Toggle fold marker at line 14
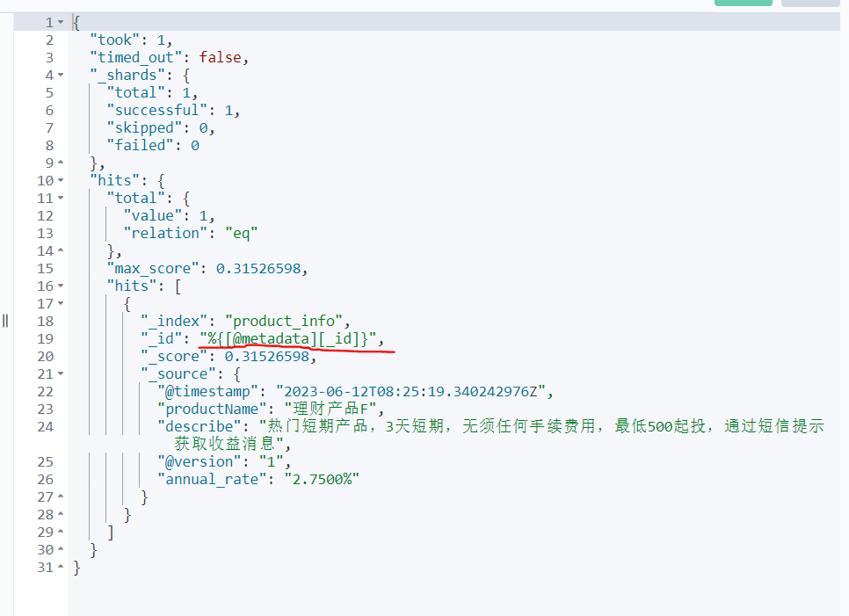Image resolution: width=849 pixels, height=616 pixels. pyautogui.click(x=61, y=250)
